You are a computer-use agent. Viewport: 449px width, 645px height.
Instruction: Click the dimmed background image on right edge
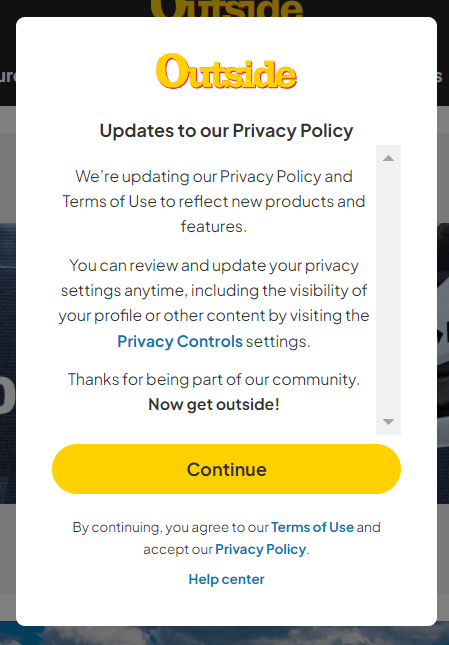(x=443, y=364)
